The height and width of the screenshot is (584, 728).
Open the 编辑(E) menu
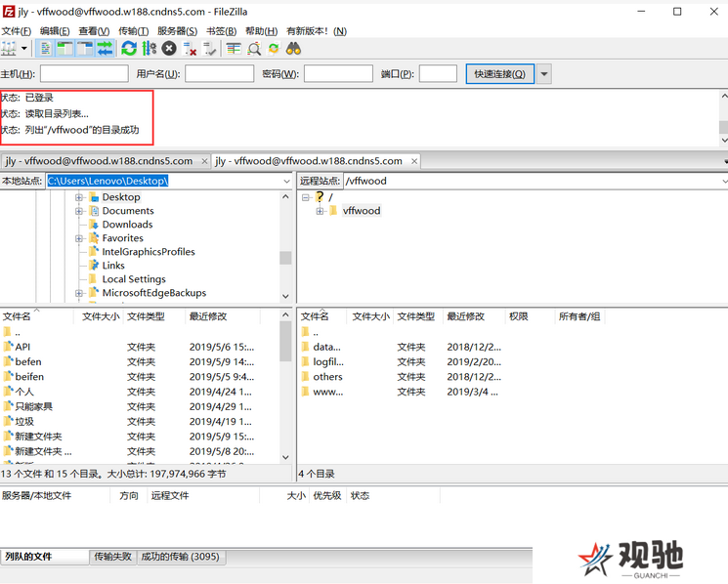coord(55,31)
